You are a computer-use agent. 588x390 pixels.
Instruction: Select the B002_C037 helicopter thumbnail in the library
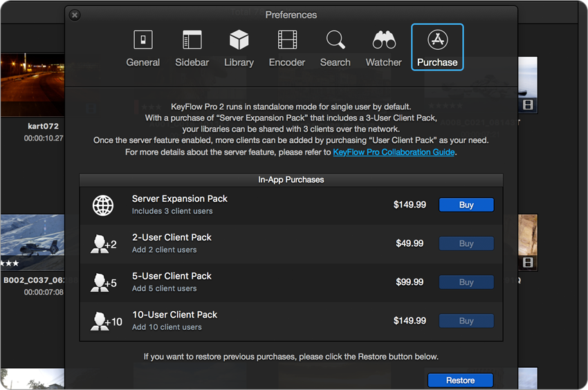pyautogui.click(x=33, y=242)
